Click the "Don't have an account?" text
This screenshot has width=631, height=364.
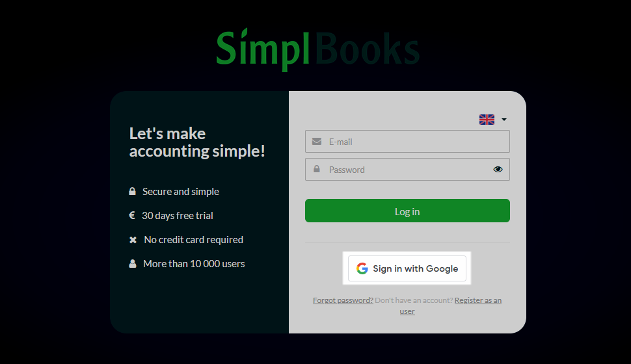tap(414, 300)
